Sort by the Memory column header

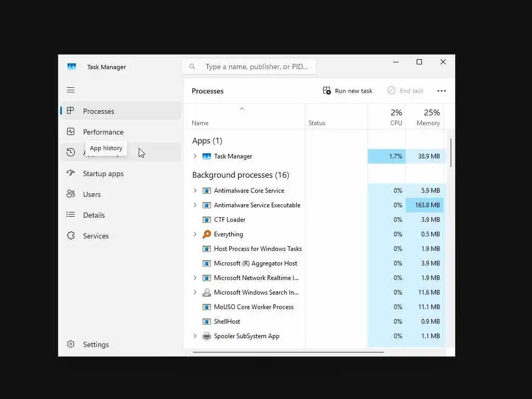click(x=425, y=117)
